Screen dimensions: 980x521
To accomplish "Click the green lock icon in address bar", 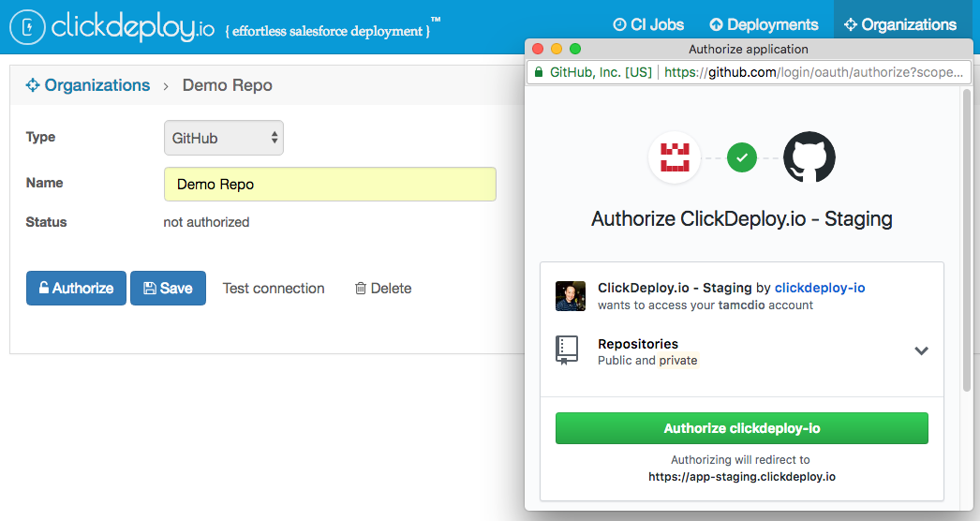I will click(x=538, y=72).
